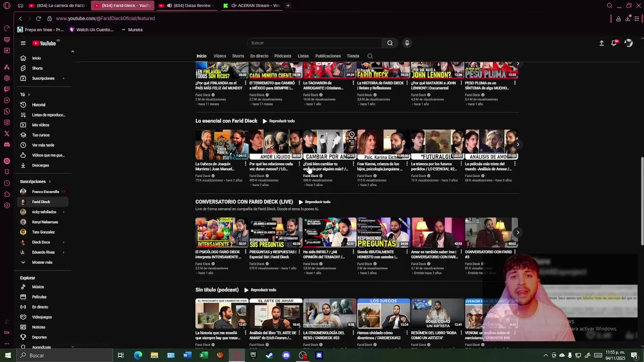
Task: Show hidden system tray icons
Action: 545,355
